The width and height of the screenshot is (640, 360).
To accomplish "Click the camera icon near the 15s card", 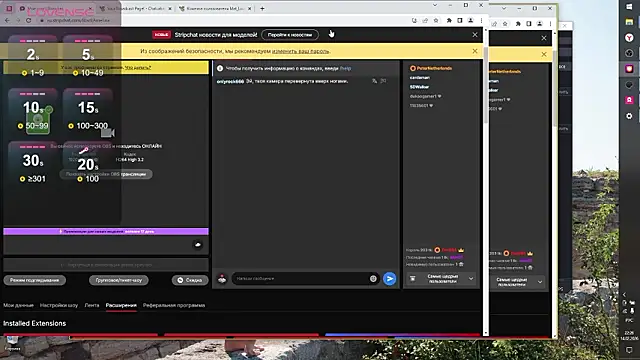I will point(108,133).
